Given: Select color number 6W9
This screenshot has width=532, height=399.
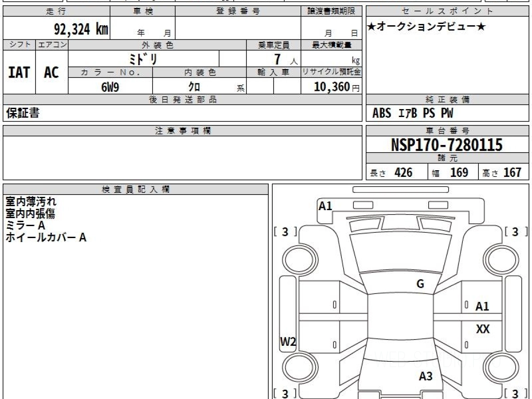Looking at the screenshot, I should pos(110,87).
